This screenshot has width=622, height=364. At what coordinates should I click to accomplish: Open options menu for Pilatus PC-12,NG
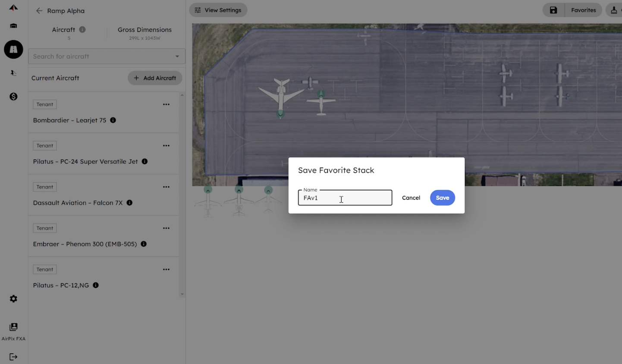pyautogui.click(x=166, y=270)
